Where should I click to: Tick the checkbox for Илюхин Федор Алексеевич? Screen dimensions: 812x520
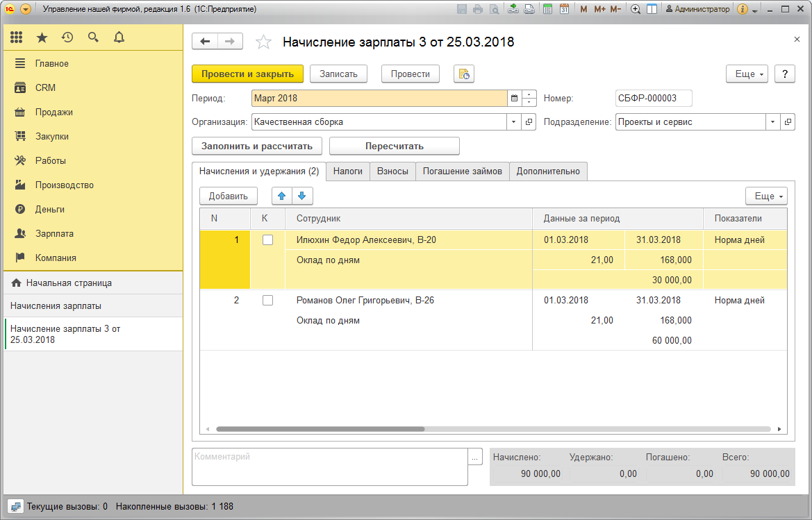[267, 240]
